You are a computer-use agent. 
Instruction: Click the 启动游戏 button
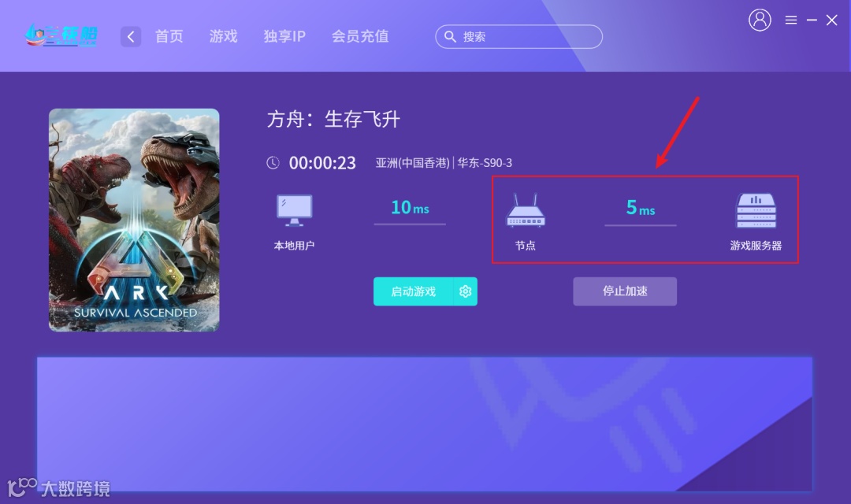coord(413,291)
